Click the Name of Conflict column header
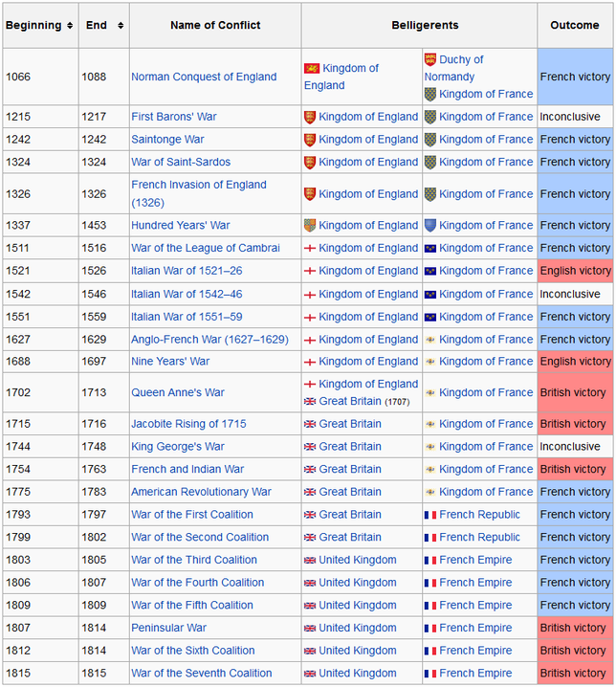Image resolution: width=616 pixels, height=687 pixels. pos(215,26)
